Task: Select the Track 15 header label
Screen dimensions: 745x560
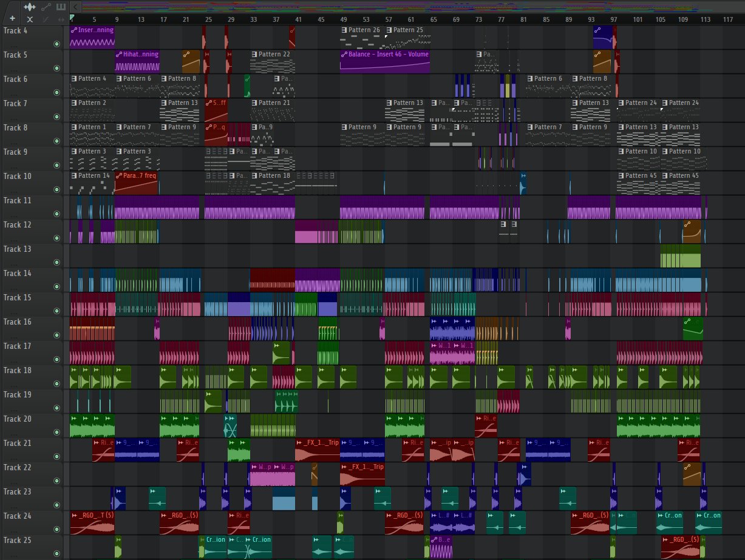Action: point(18,297)
